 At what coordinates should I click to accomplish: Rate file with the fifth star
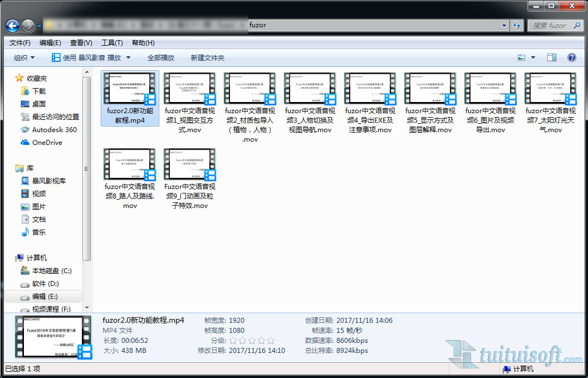pyautogui.click(x=271, y=341)
